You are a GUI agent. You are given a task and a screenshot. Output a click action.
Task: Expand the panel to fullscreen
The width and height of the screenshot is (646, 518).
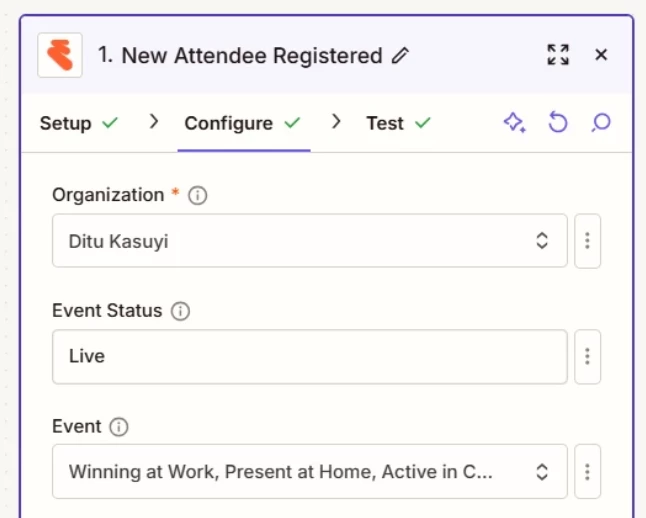pos(558,55)
